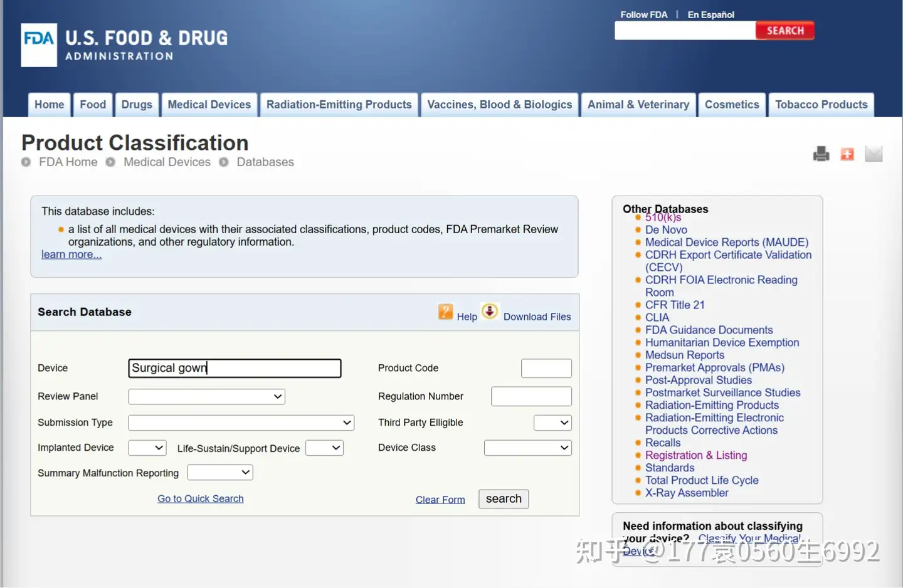Screen dimensions: 903x588
Task: Click the Device text field
Action: click(235, 368)
